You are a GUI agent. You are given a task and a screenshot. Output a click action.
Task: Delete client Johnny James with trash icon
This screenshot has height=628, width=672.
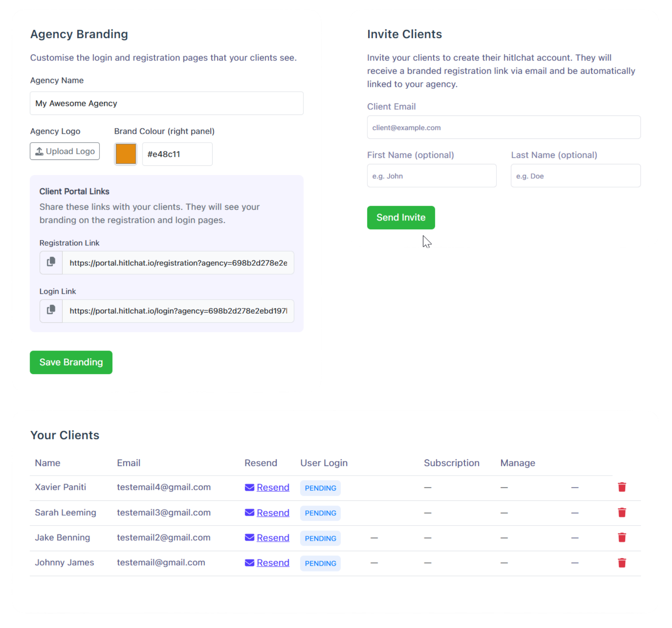point(622,563)
